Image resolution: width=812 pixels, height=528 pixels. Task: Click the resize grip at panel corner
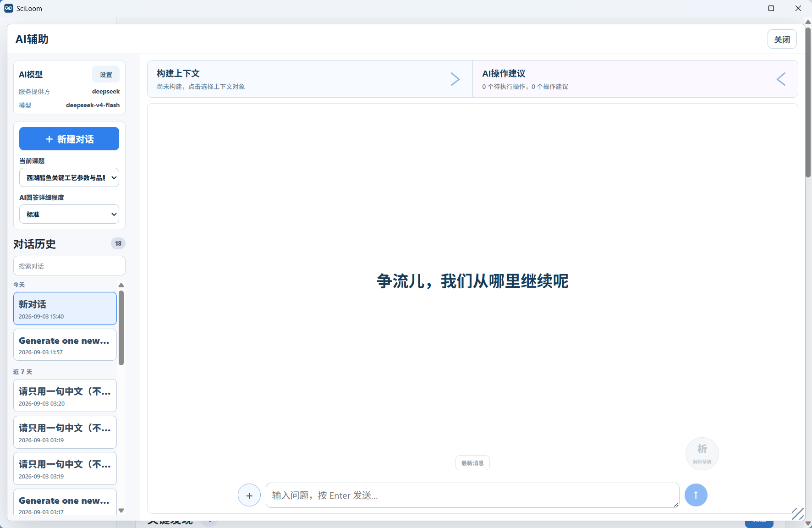[x=798, y=514]
